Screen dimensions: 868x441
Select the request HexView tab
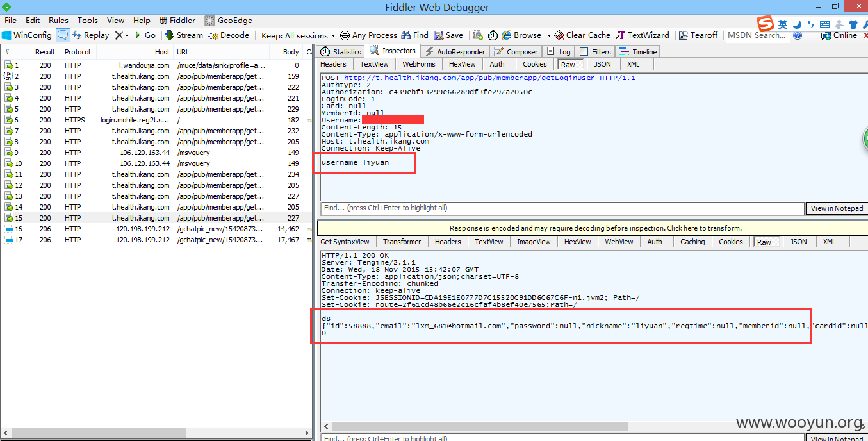[463, 64]
